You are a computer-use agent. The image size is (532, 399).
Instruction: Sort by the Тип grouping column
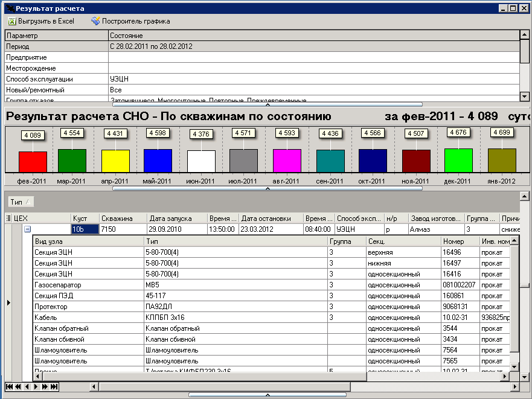pos(21,202)
